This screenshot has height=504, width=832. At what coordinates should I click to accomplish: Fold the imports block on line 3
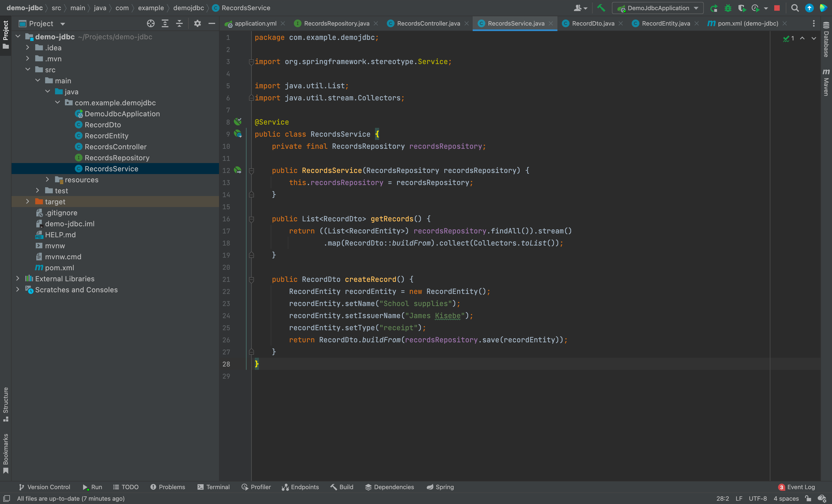[251, 62]
